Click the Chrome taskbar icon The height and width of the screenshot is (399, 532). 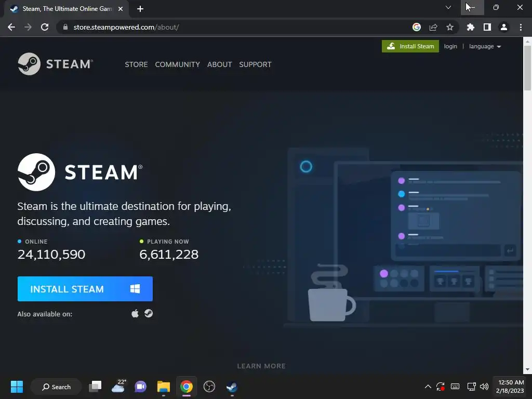click(x=187, y=387)
